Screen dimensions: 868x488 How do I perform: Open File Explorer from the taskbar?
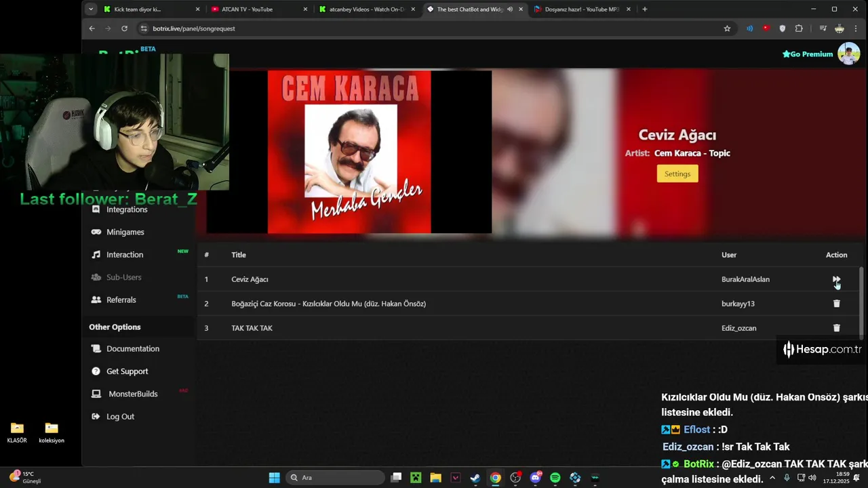pyautogui.click(x=435, y=478)
